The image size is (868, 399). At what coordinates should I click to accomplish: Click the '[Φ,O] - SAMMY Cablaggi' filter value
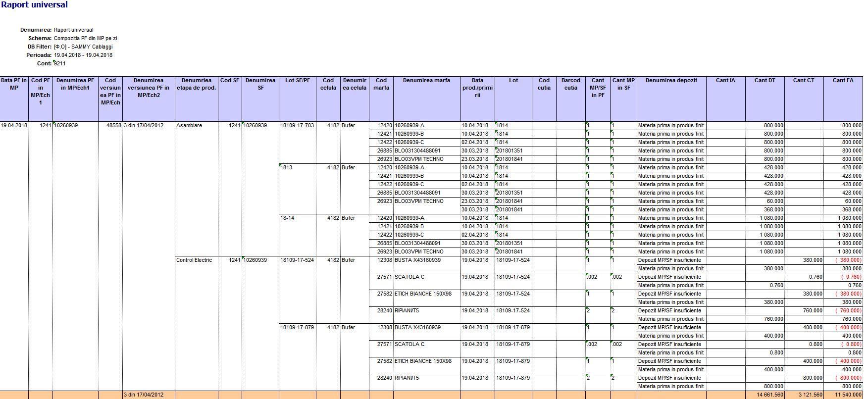coord(83,47)
